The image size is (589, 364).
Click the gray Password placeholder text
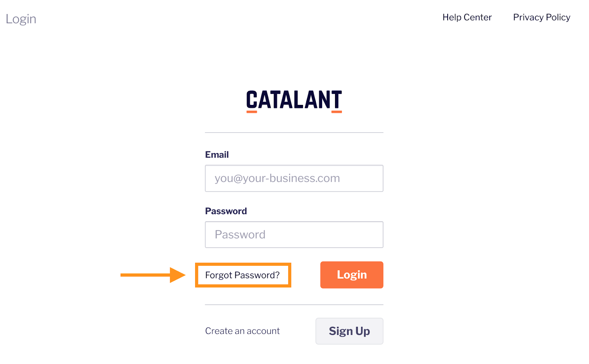click(x=240, y=235)
